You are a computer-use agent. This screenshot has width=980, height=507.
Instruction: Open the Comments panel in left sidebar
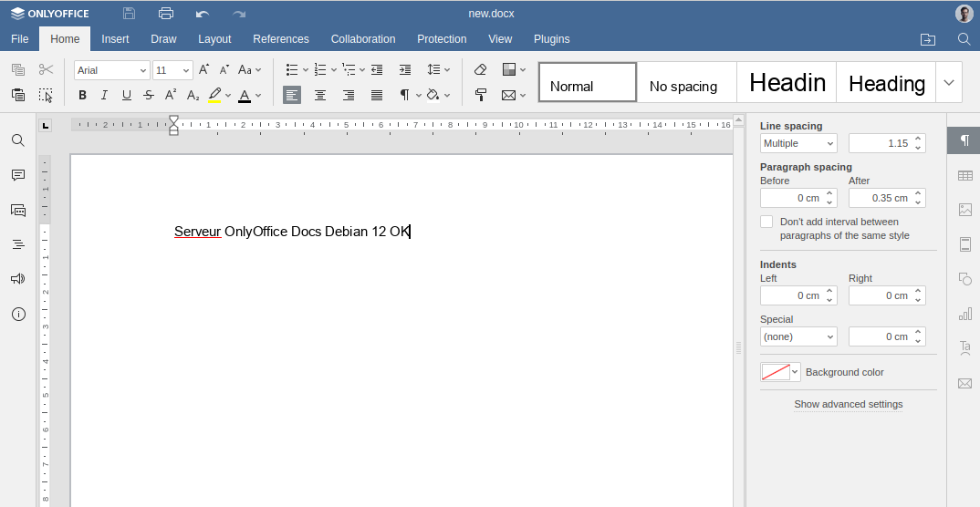18,175
